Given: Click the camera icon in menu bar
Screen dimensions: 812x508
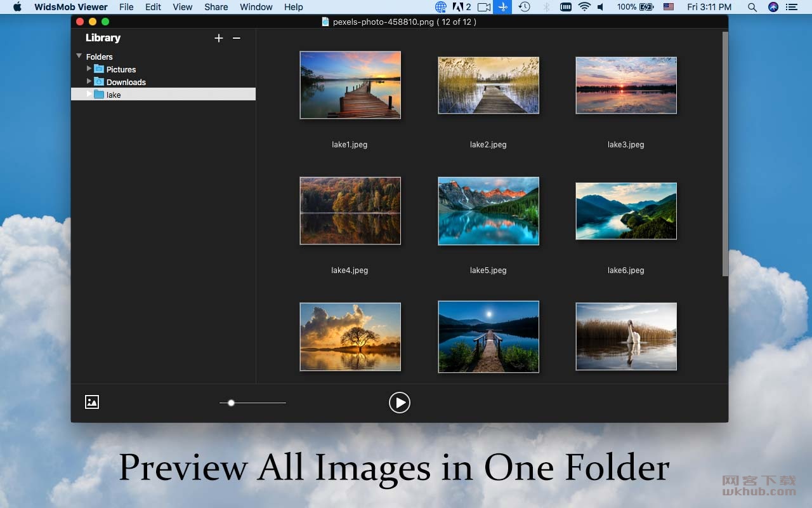Looking at the screenshot, I should [484, 7].
